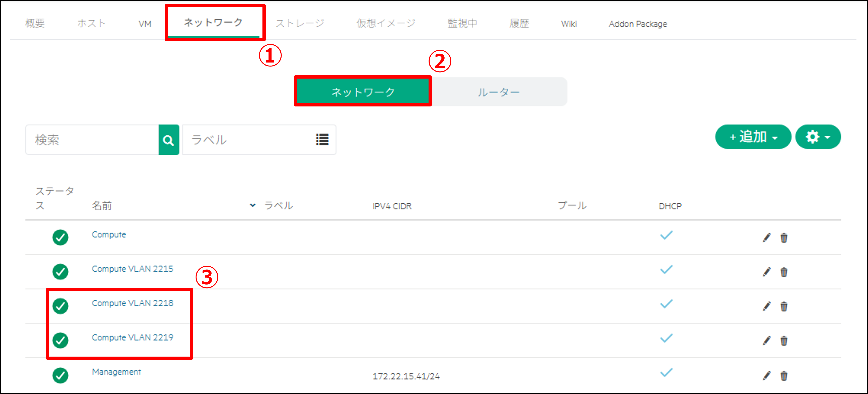Switch to the ホスト tab
The image size is (868, 394).
point(91,23)
